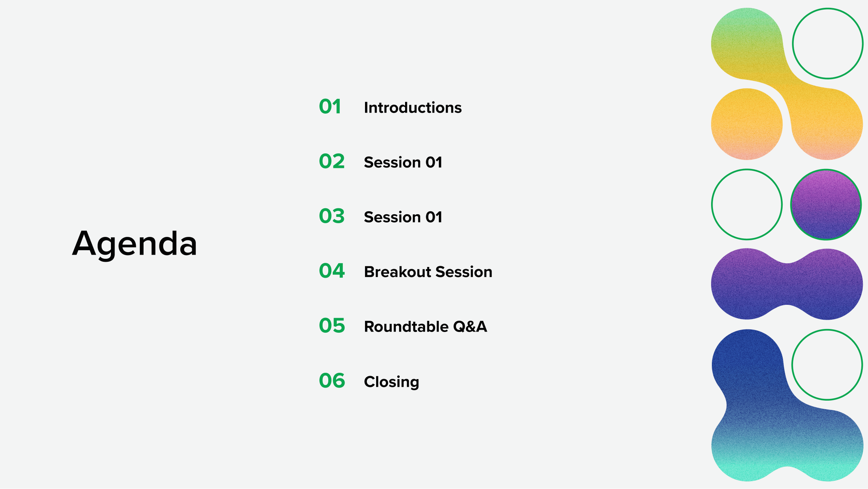Select the Closing agenda item
This screenshot has height=489, width=868.
click(392, 382)
